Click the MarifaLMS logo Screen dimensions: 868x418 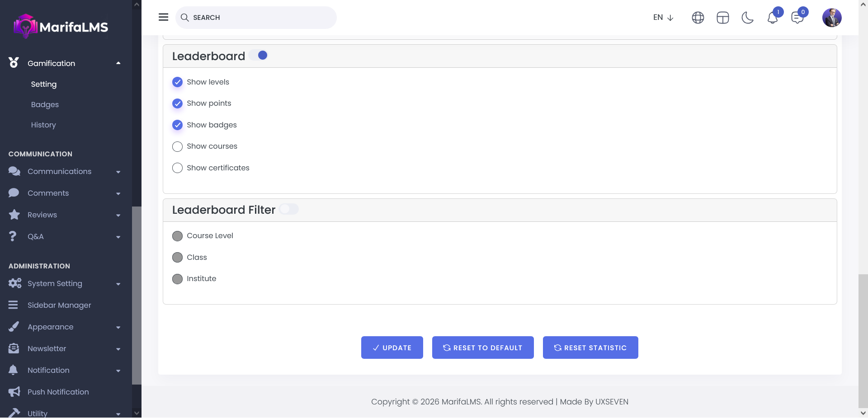tap(61, 27)
